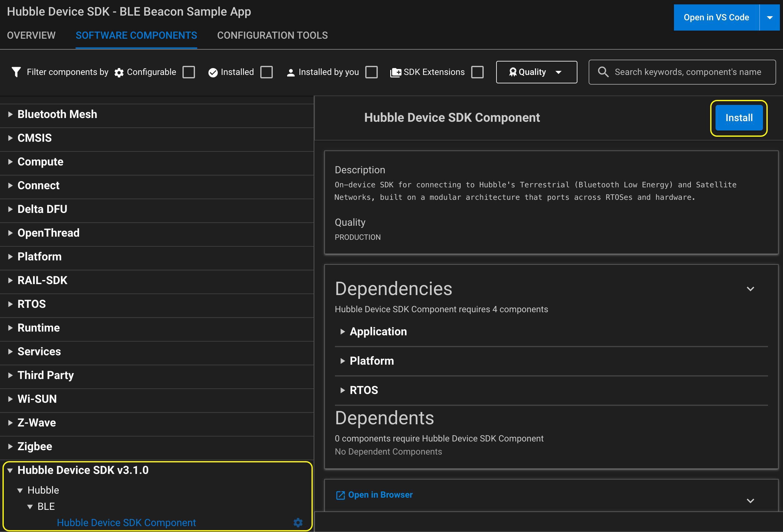This screenshot has width=783, height=532.
Task: Click Open in VS Code button
Action: (716, 17)
